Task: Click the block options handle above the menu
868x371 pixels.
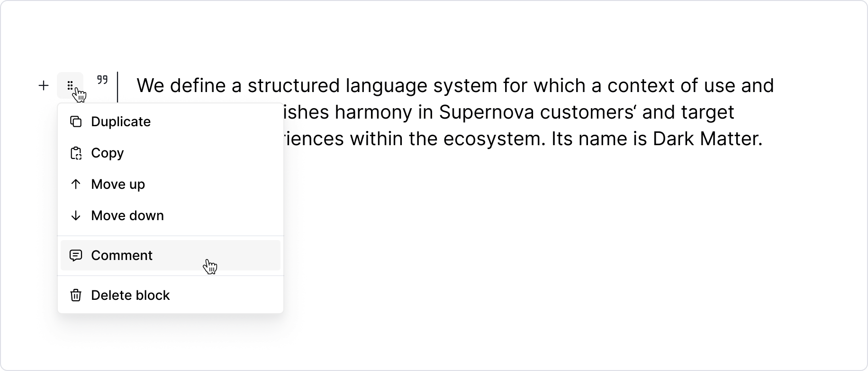Action: pyautogui.click(x=71, y=84)
